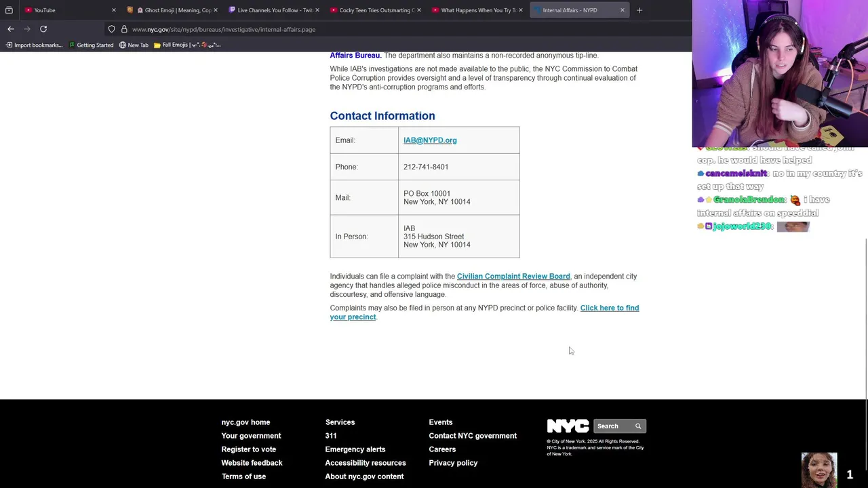Open the tracking protection shield icon
Screen dimensions: 868x488
[x=111, y=29]
